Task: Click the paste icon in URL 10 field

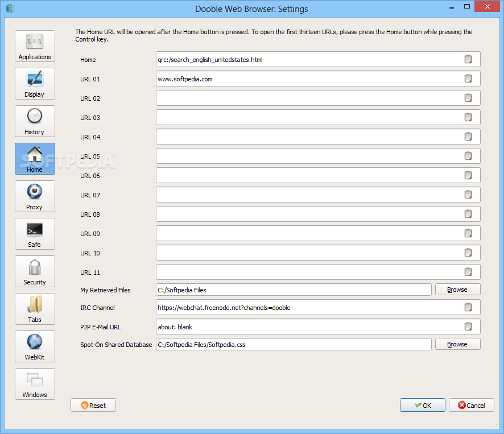Action: (x=468, y=253)
